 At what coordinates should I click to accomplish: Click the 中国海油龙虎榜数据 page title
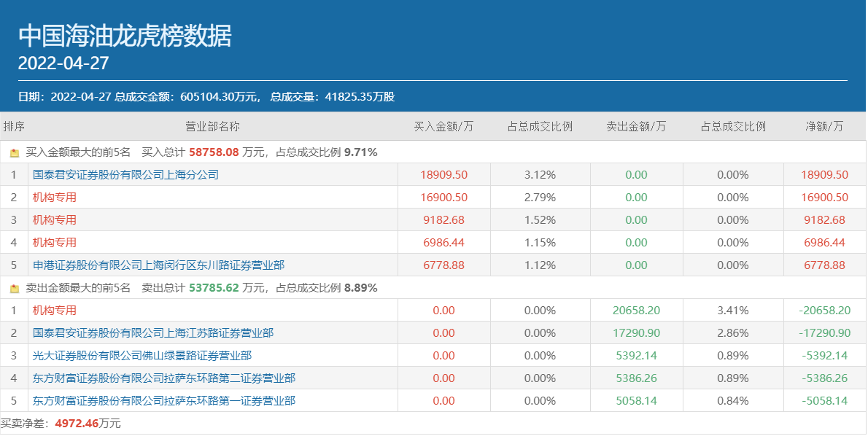click(125, 36)
